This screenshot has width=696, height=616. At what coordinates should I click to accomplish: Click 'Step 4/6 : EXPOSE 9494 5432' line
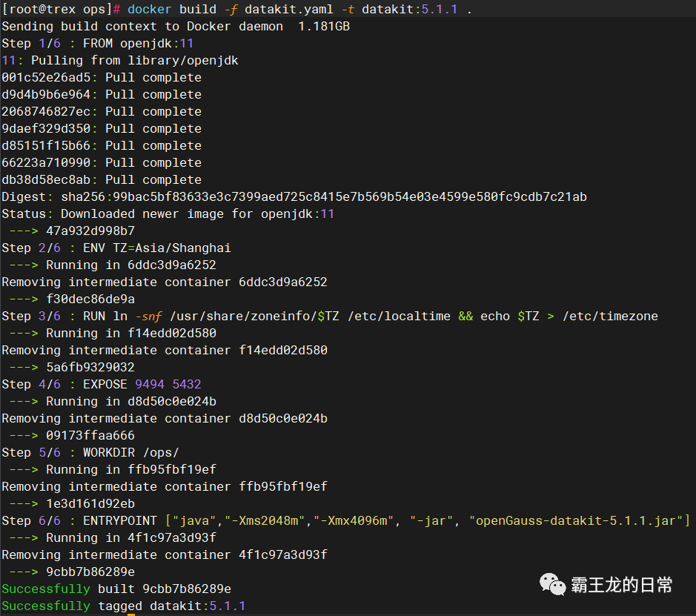pos(102,384)
